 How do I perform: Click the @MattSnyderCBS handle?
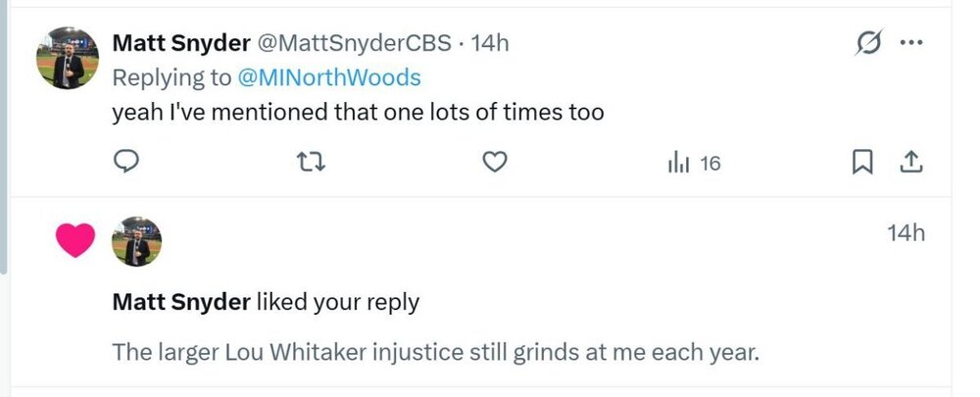[x=355, y=43]
